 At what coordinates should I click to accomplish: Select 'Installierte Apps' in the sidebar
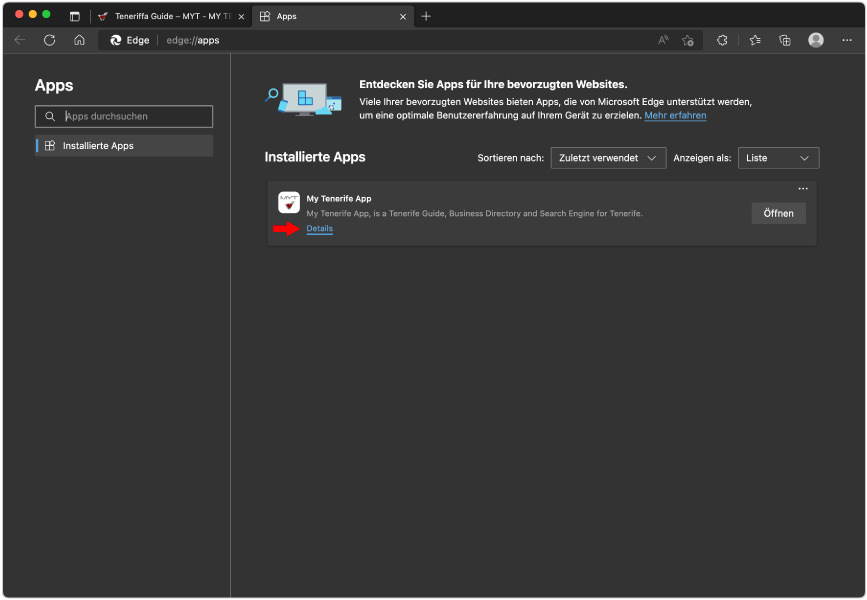click(124, 146)
